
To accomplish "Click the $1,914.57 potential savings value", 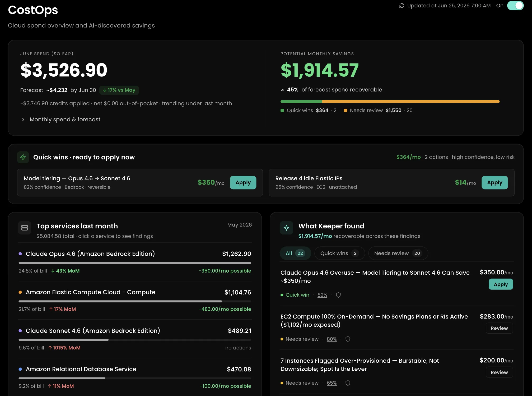I will click(320, 70).
